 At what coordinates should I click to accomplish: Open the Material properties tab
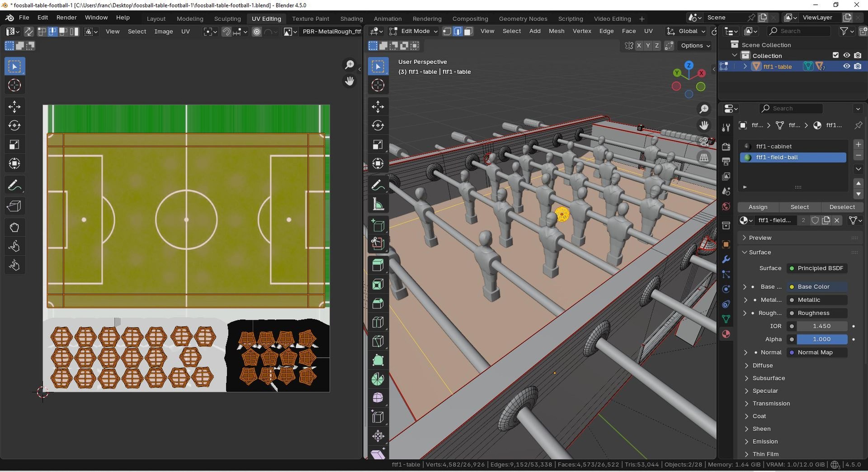point(726,334)
